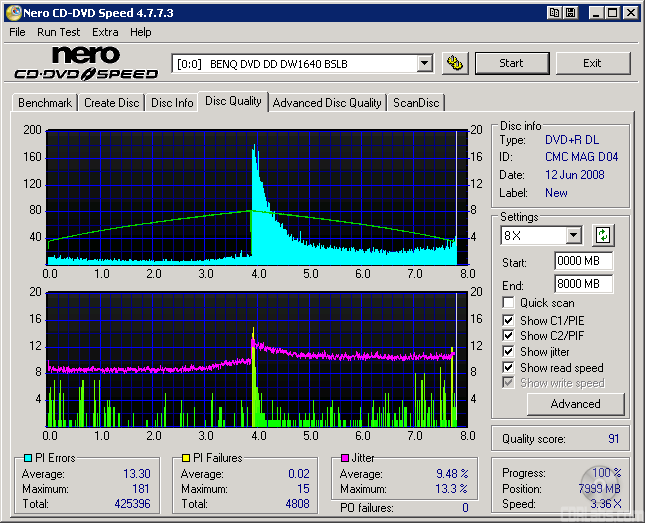Click the End position input field
Screen dimensions: 645x523
tap(583, 284)
